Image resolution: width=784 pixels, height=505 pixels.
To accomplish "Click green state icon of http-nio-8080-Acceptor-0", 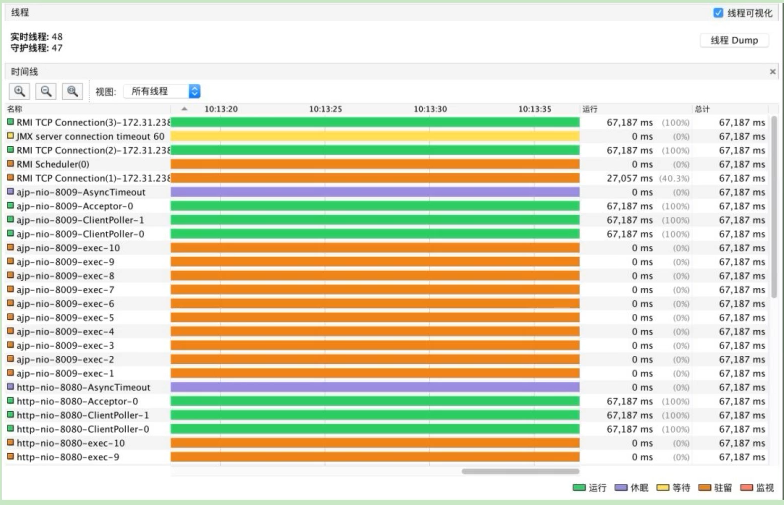I will click(x=10, y=400).
